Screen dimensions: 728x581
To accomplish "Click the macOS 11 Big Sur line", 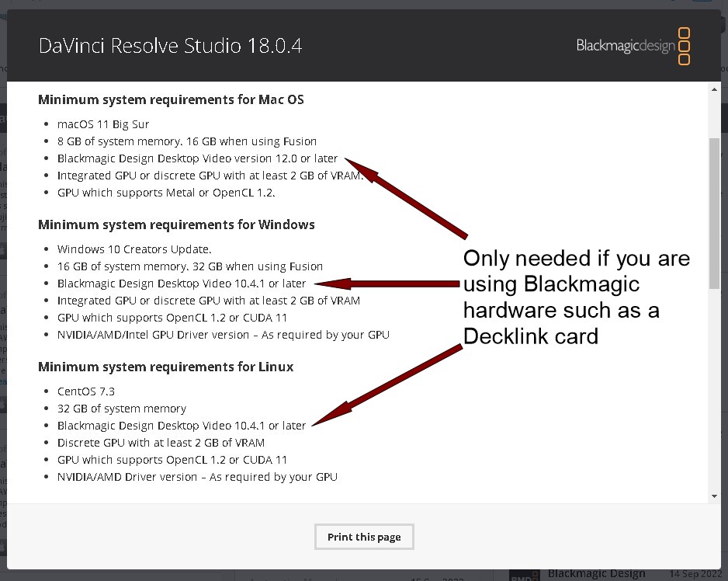I will click(103, 124).
